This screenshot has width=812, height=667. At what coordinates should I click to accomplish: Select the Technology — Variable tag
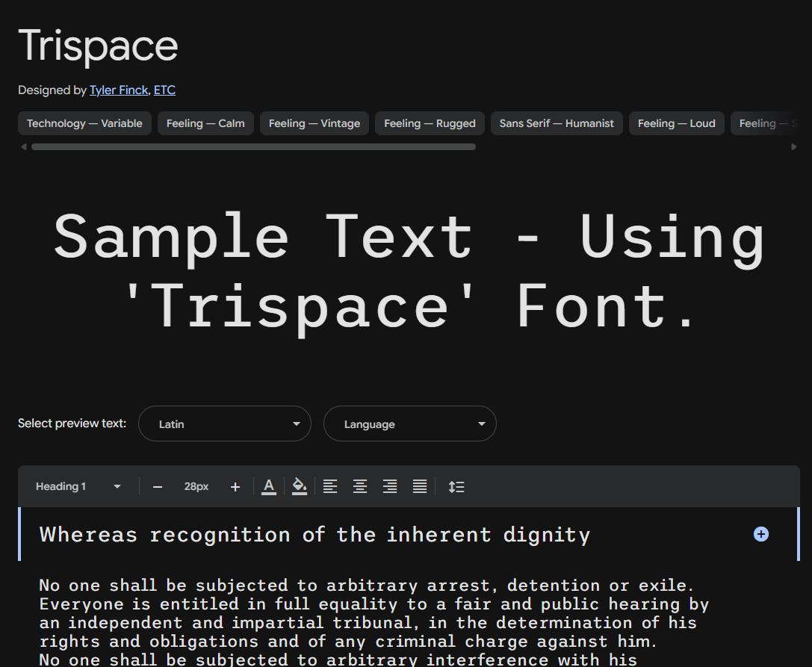pyautogui.click(x=84, y=123)
